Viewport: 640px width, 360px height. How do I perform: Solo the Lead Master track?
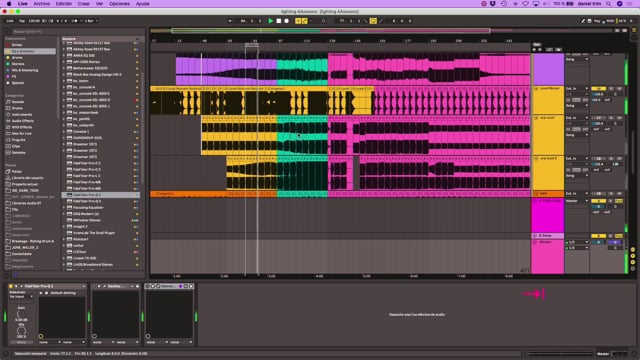[x=611, y=89]
